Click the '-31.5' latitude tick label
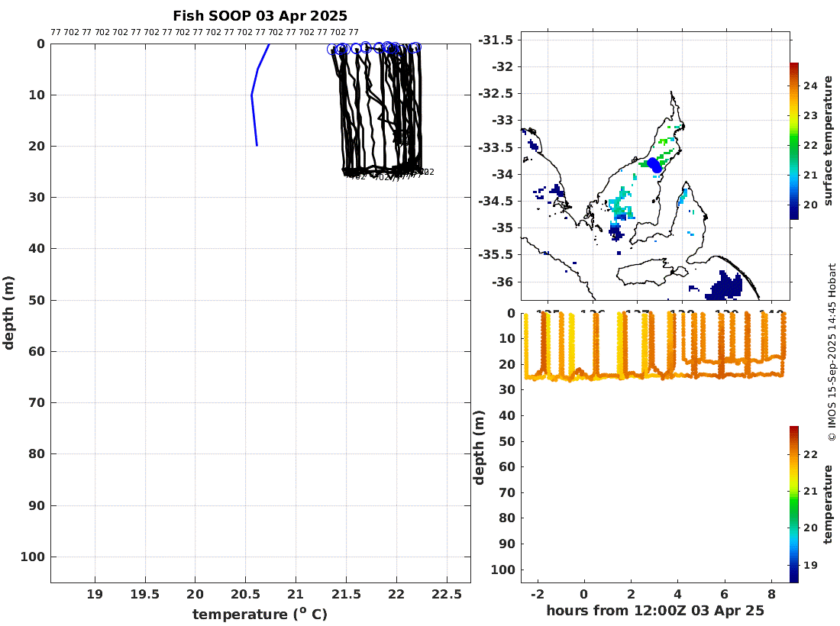The height and width of the screenshot is (626, 840). 496,40
